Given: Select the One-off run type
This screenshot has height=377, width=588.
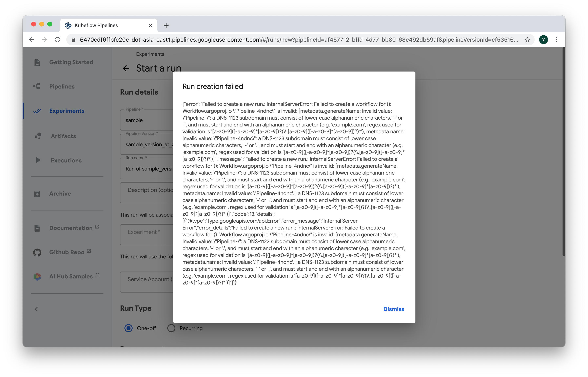Looking at the screenshot, I should tap(128, 328).
